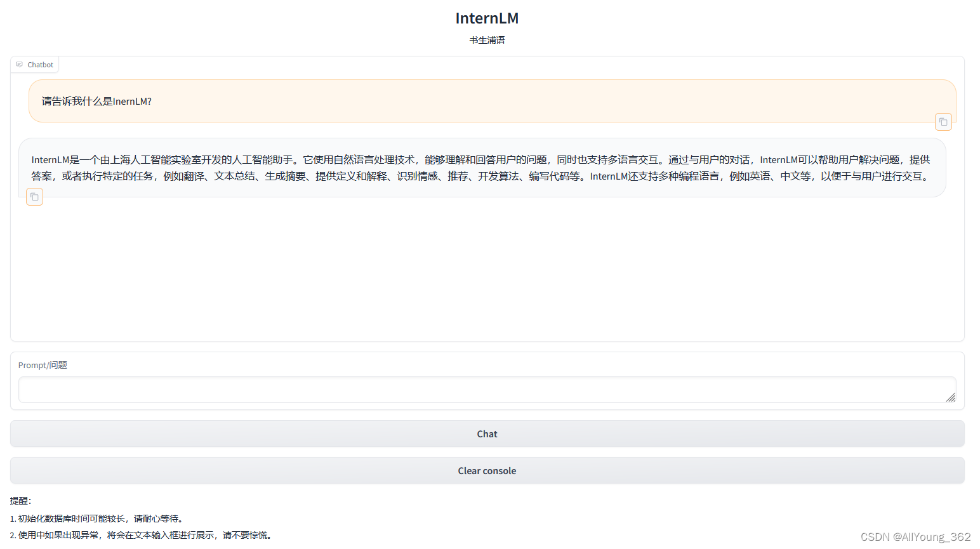Click reminder line about 使用中如果出现异常

142,535
